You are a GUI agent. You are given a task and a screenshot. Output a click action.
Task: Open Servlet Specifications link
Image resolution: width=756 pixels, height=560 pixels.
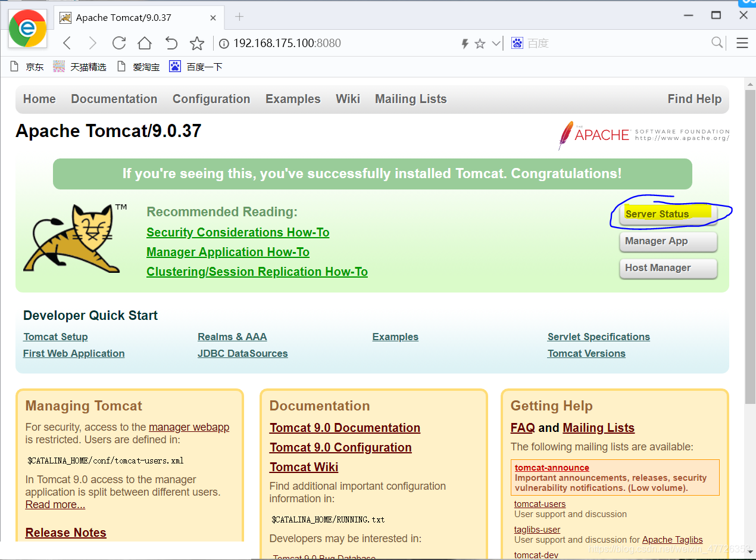point(599,337)
